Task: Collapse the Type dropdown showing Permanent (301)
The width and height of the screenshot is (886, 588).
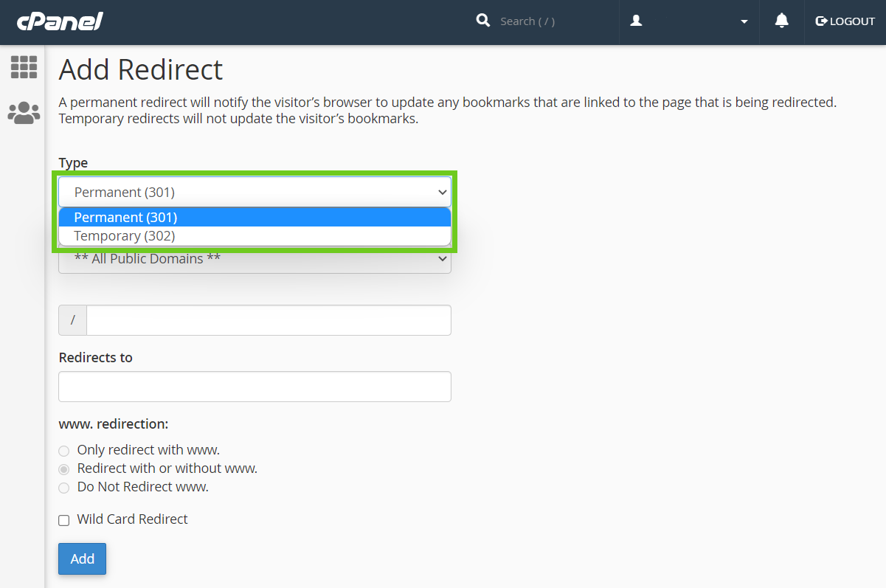Action: coord(255,192)
